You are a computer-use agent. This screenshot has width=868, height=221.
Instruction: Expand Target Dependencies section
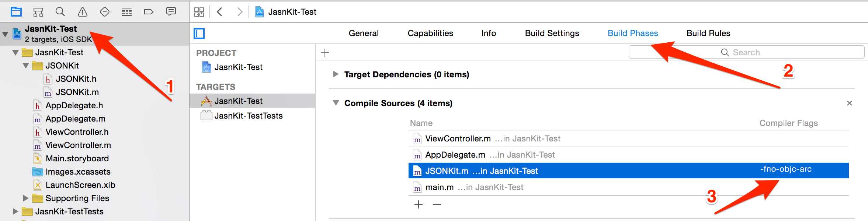pos(336,74)
